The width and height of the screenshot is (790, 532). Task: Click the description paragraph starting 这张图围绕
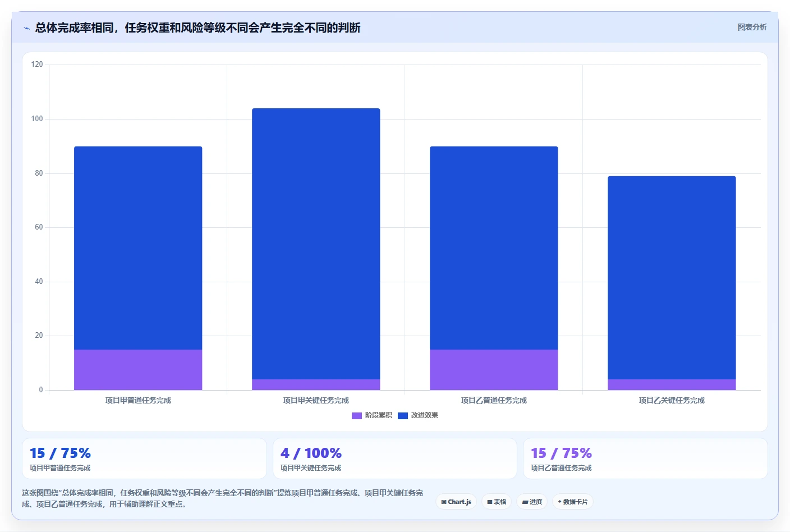pyautogui.click(x=223, y=498)
